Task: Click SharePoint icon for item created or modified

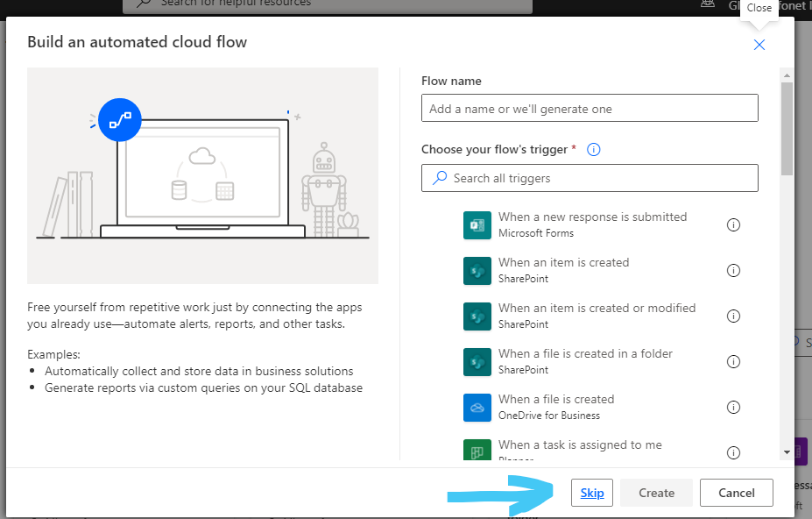Action: click(x=477, y=316)
